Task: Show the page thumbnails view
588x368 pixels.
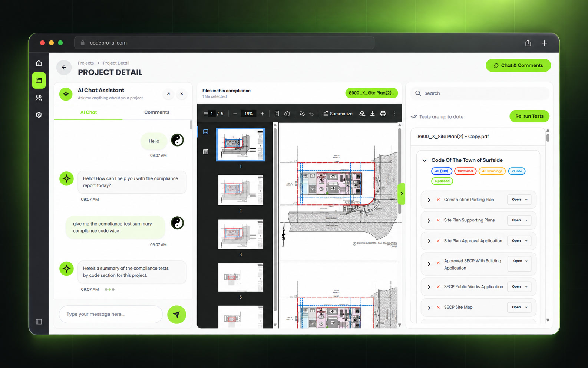Action: point(206,132)
